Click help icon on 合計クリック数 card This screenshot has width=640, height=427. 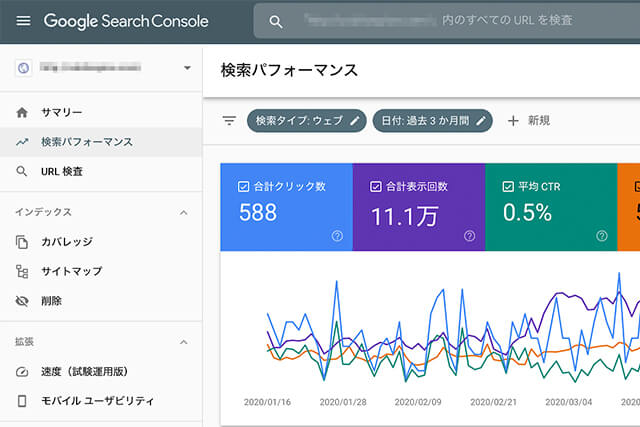[x=337, y=236]
